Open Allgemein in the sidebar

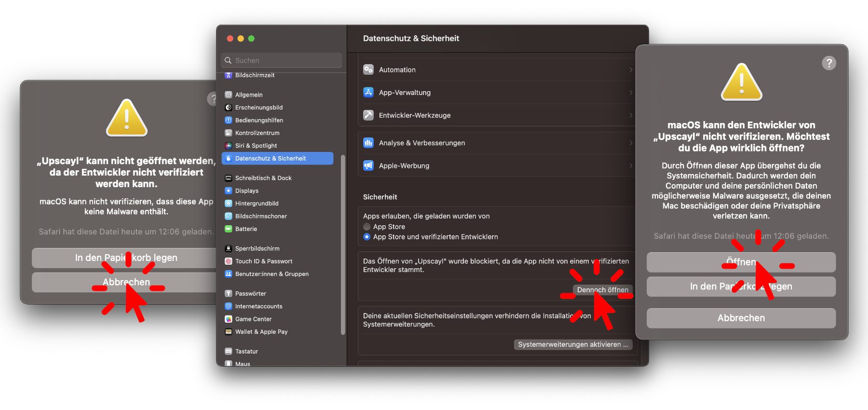pyautogui.click(x=249, y=95)
